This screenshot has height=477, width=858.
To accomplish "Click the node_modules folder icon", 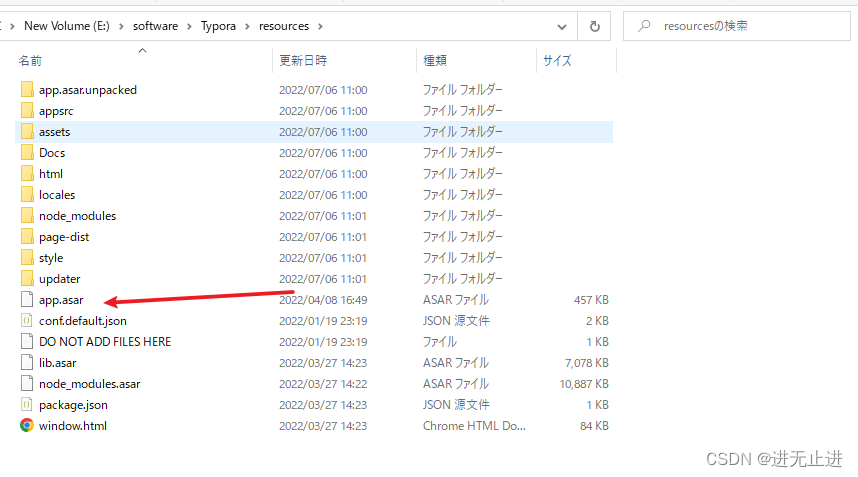I will coord(27,216).
